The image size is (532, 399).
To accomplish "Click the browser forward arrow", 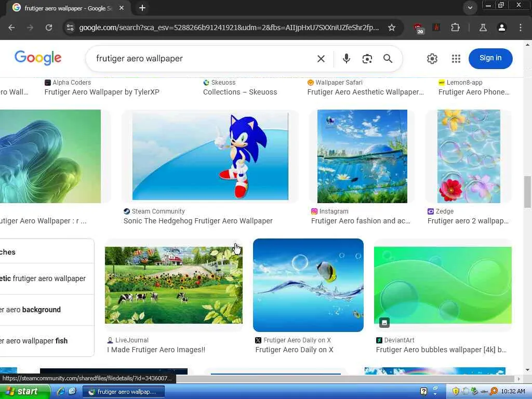I will pyautogui.click(x=30, y=28).
